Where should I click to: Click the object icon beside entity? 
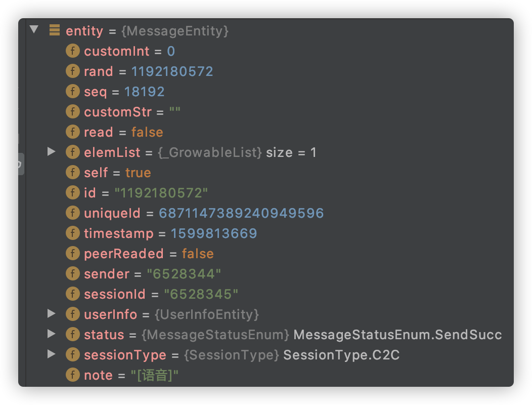click(x=54, y=30)
